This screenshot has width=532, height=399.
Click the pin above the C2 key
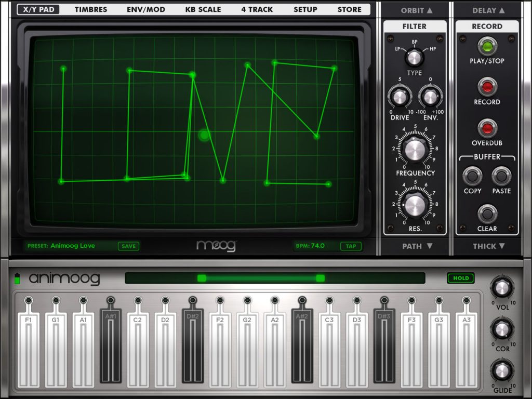(x=138, y=300)
